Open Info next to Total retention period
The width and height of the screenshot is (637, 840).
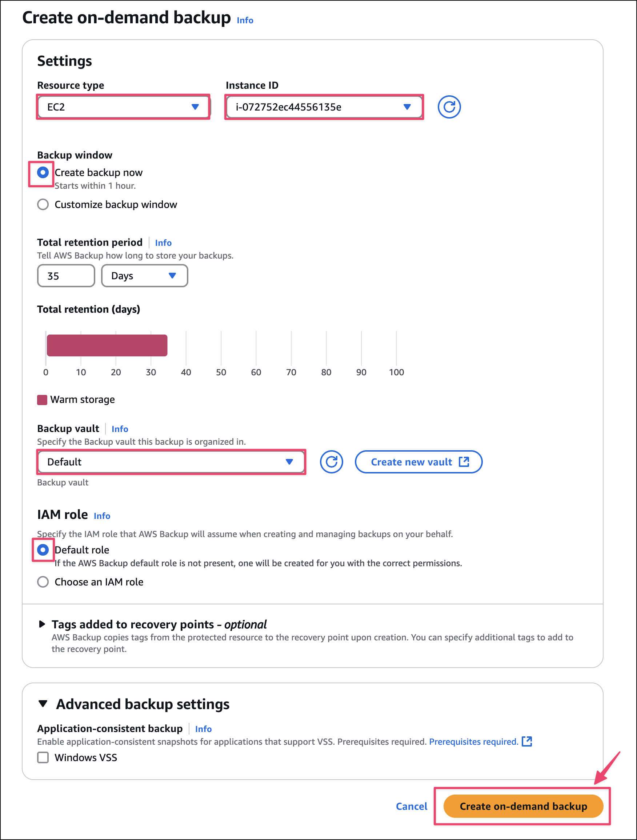click(163, 243)
